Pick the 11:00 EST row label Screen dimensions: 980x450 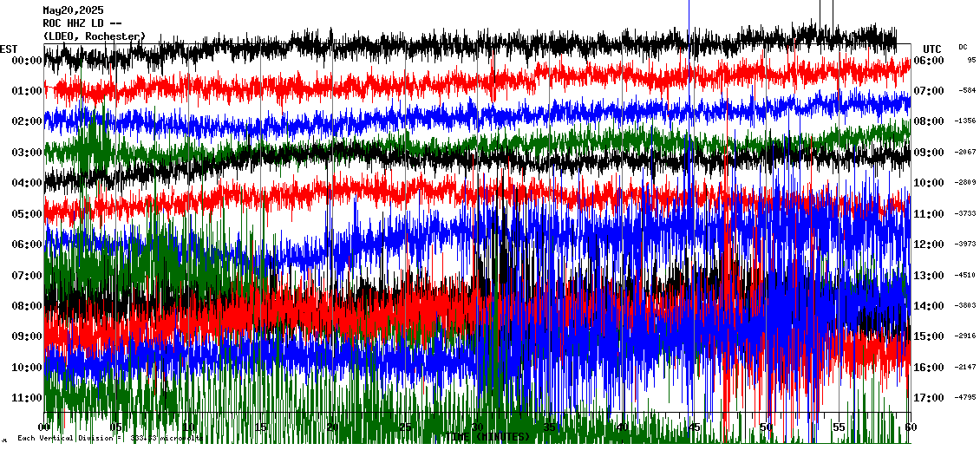coord(28,398)
